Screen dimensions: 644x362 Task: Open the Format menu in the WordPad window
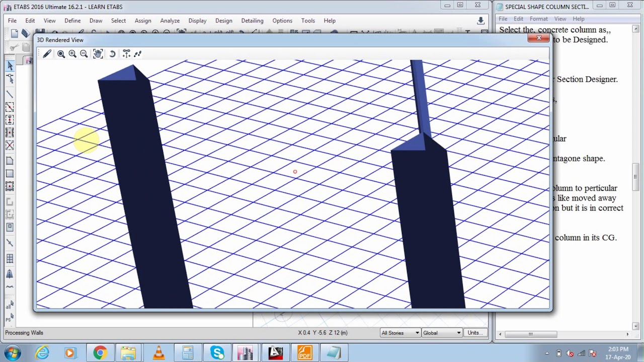tap(538, 19)
